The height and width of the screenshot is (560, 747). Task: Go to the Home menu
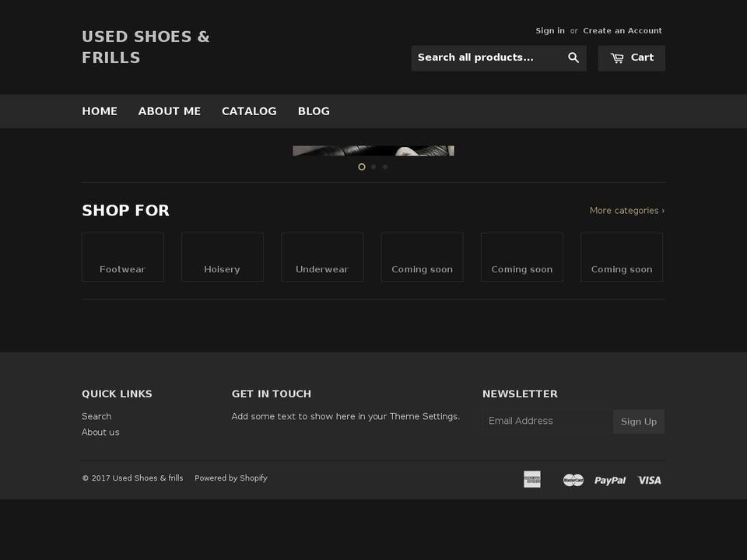click(x=100, y=111)
